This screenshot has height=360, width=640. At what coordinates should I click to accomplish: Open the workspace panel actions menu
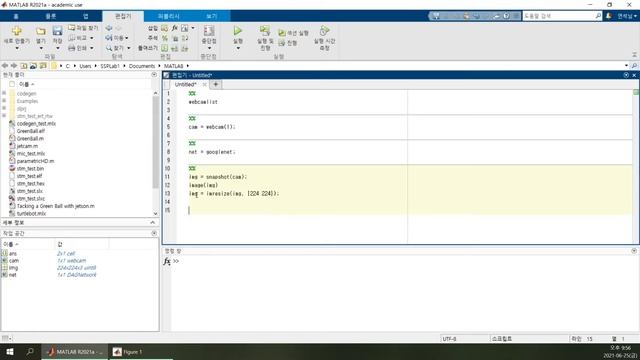(x=154, y=233)
